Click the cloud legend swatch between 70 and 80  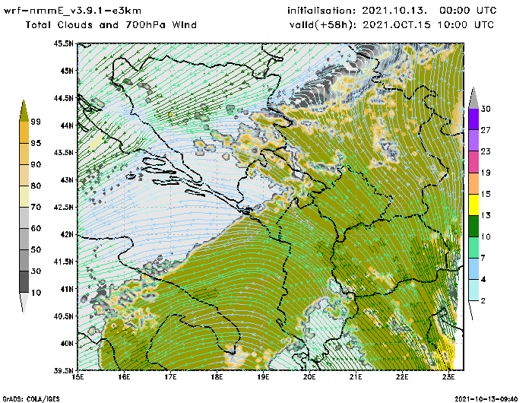(24, 197)
